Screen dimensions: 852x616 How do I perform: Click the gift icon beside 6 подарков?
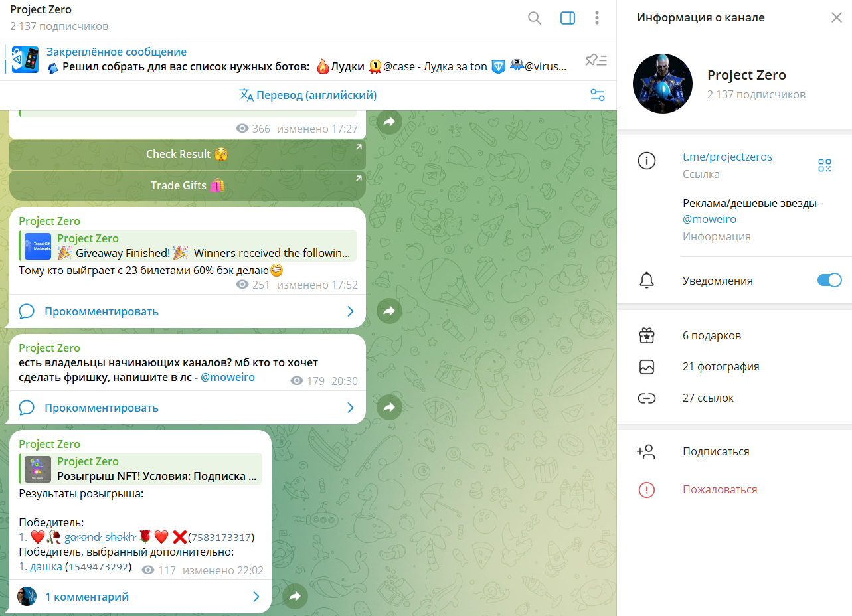pyautogui.click(x=646, y=335)
